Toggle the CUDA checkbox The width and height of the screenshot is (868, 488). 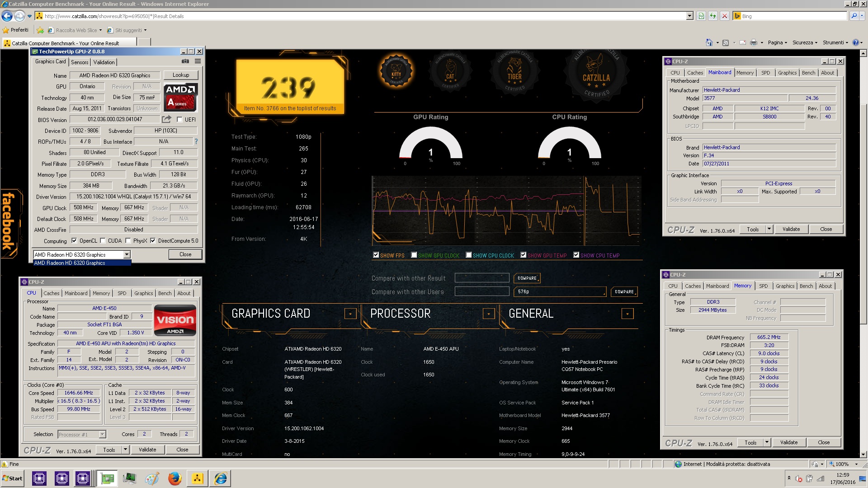coord(103,241)
